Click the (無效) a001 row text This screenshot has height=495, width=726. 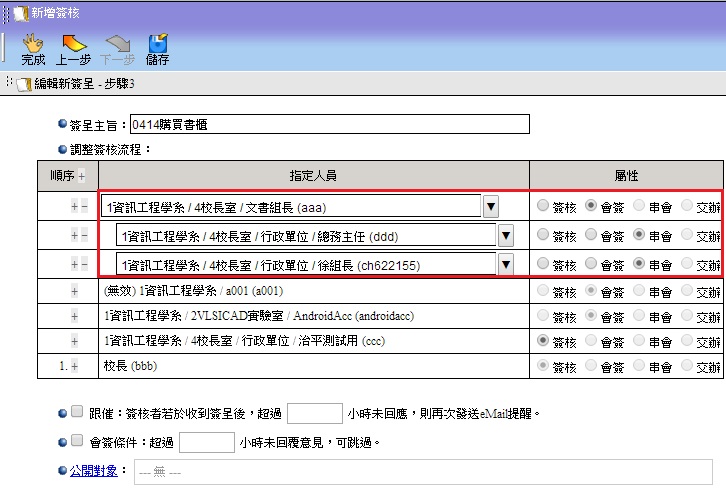click(194, 291)
